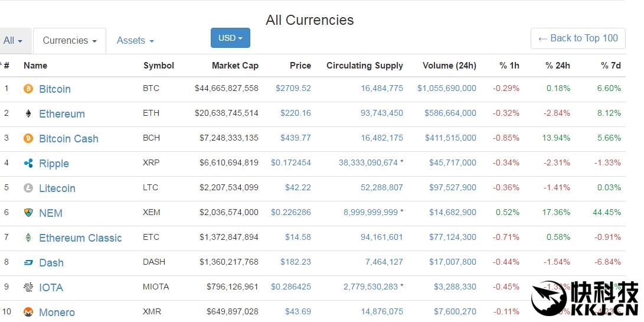This screenshot has height=322, width=644.
Task: Click the Ethereum diamond icon
Action: [x=28, y=113]
